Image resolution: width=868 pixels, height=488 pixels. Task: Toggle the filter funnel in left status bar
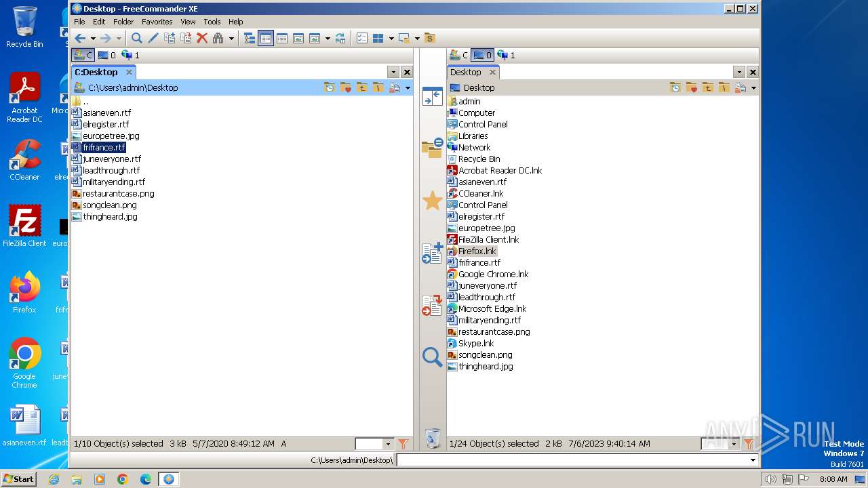(x=403, y=444)
